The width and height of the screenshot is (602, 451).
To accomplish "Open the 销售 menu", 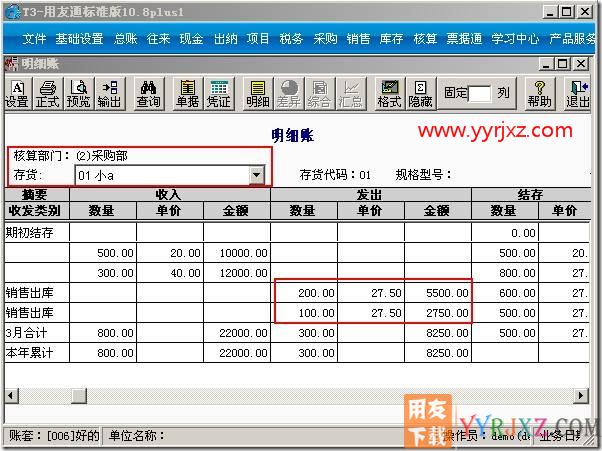I will tap(358, 39).
